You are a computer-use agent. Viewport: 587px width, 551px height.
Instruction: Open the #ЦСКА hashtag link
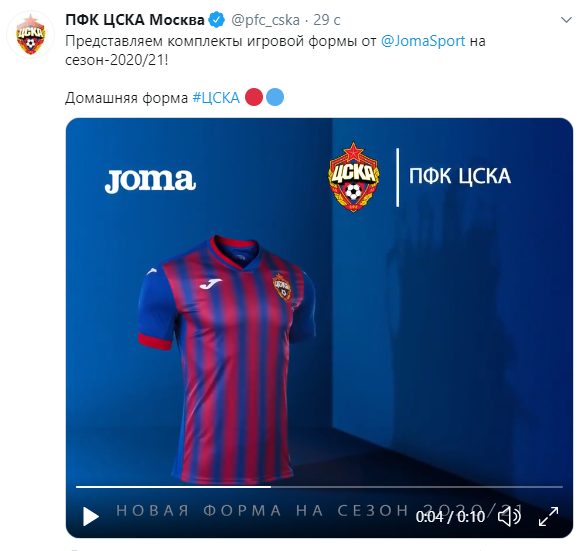[x=216, y=98]
